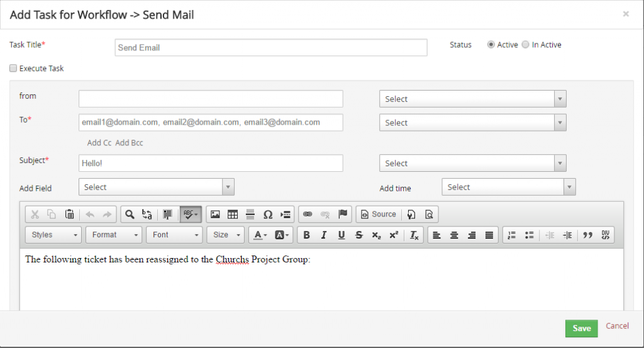Toggle Underline formatting
The width and height of the screenshot is (644, 348).
341,235
